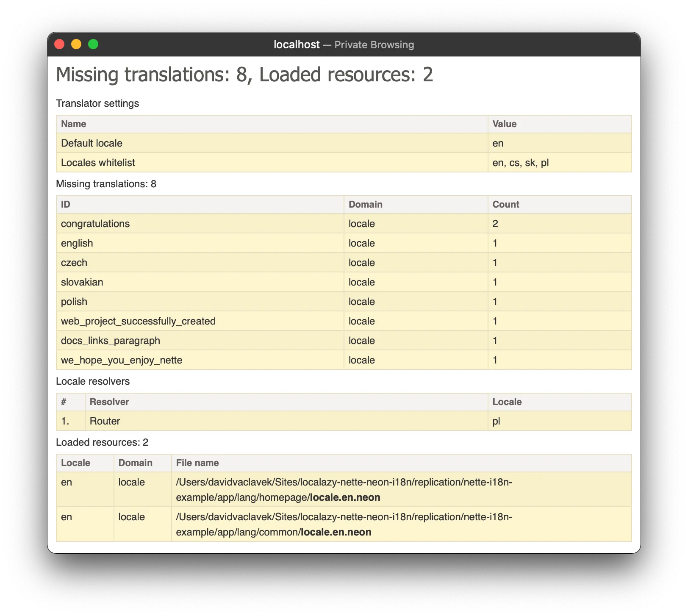The width and height of the screenshot is (688, 616).
Task: Click the red close window button
Action: 60,44
